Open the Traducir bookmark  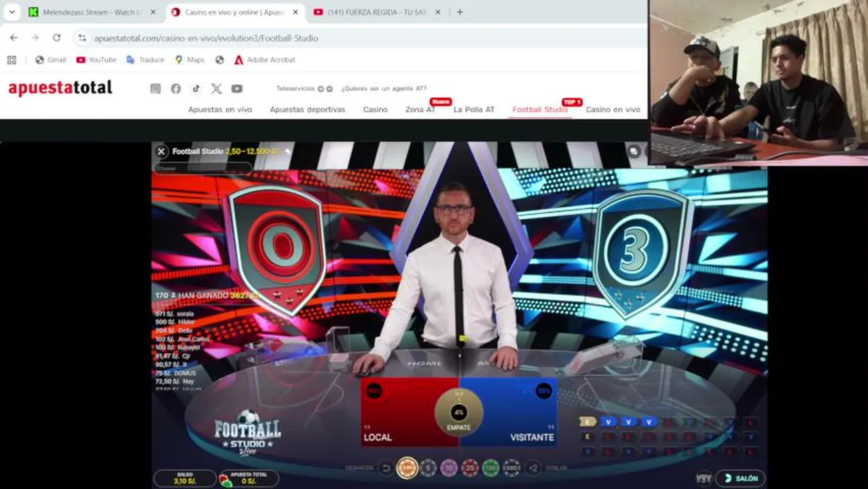coord(145,60)
